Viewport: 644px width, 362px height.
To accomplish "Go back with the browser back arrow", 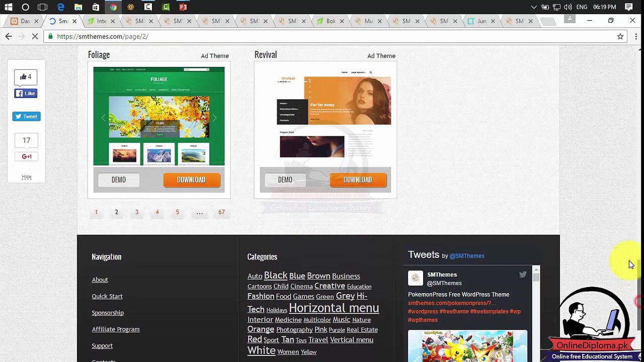I will click(9, 36).
